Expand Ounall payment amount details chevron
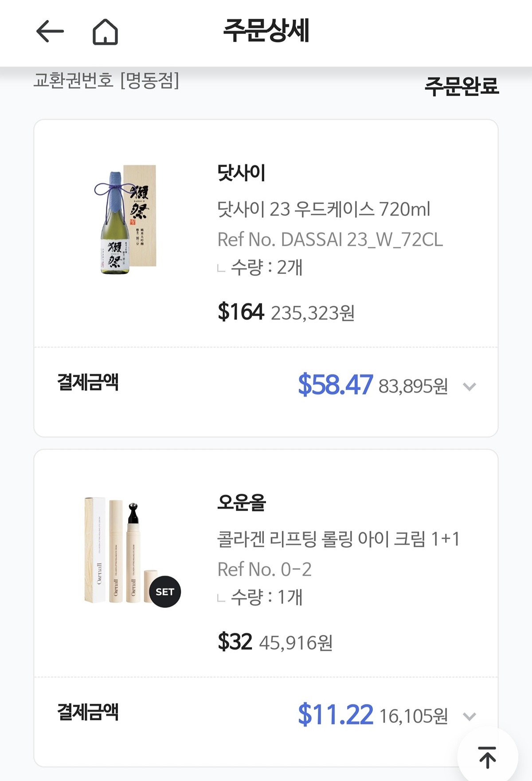 pos(469,716)
